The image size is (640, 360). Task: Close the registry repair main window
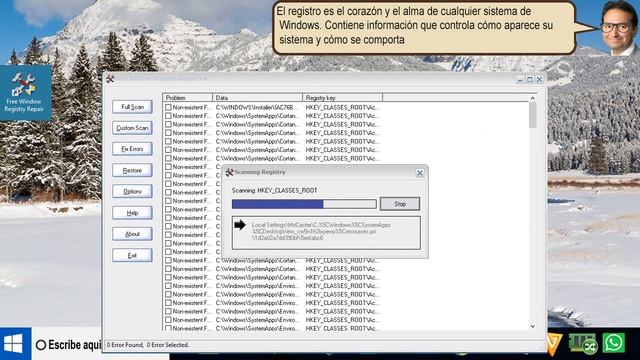point(539,79)
